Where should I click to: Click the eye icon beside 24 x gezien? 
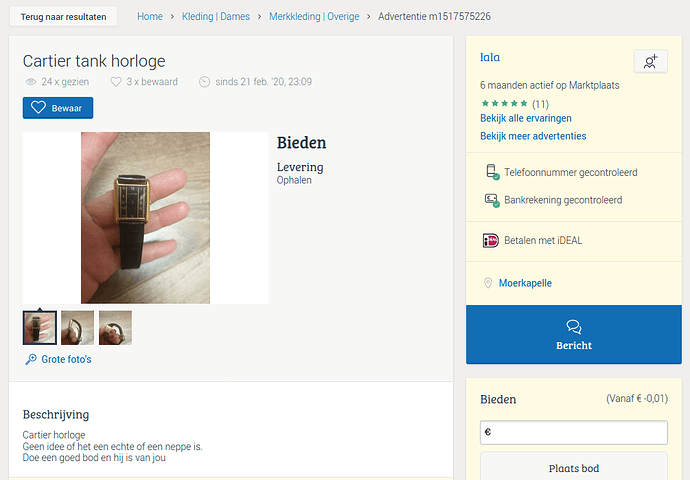pos(30,82)
